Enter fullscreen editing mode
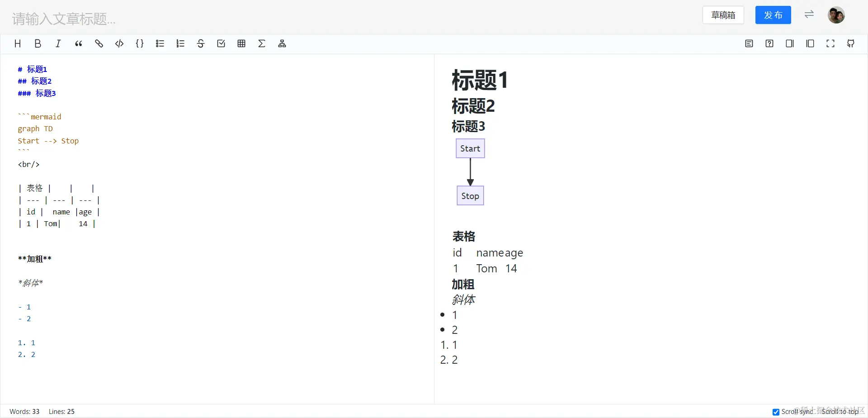868x418 pixels. pyautogui.click(x=830, y=43)
